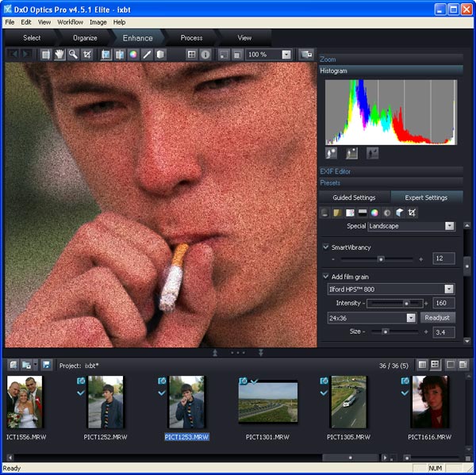Select the hand pan tool
The image size is (476, 475).
tap(59, 55)
